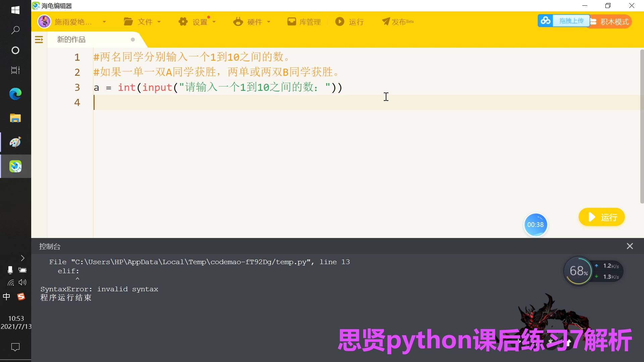Click the folder icon beside 文件
This screenshot has width=644, height=362.
coord(128,22)
